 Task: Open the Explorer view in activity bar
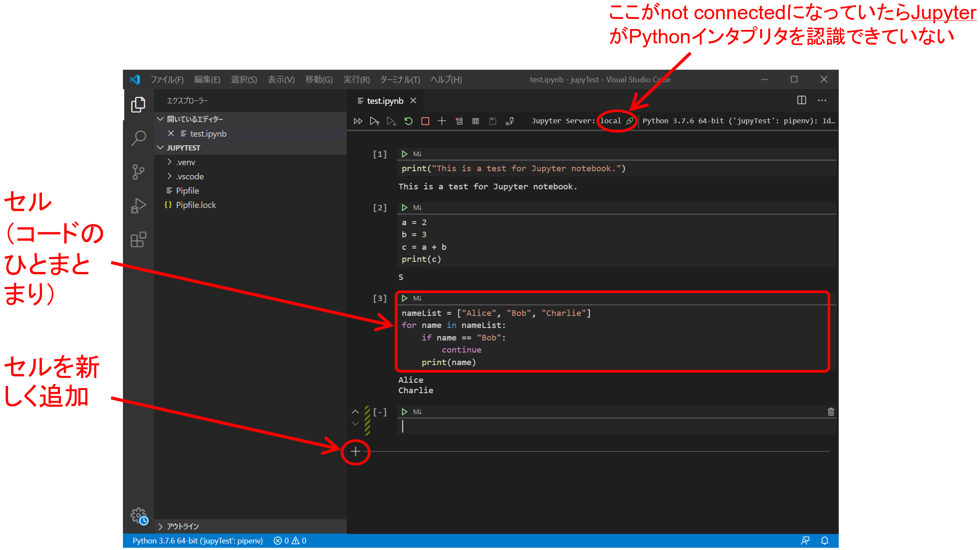pos(138,105)
